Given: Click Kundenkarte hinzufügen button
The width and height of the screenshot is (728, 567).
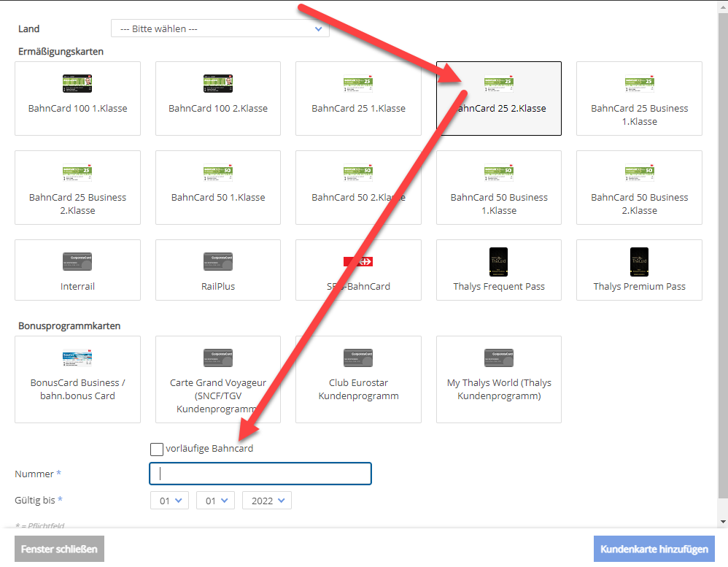Looking at the screenshot, I should (654, 549).
